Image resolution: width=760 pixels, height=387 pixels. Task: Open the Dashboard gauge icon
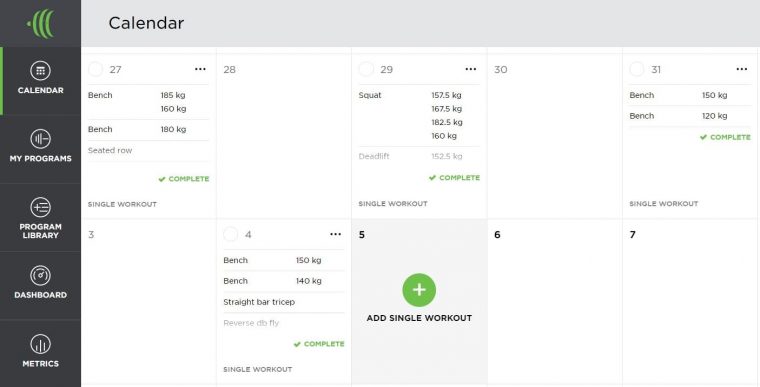coord(40,275)
